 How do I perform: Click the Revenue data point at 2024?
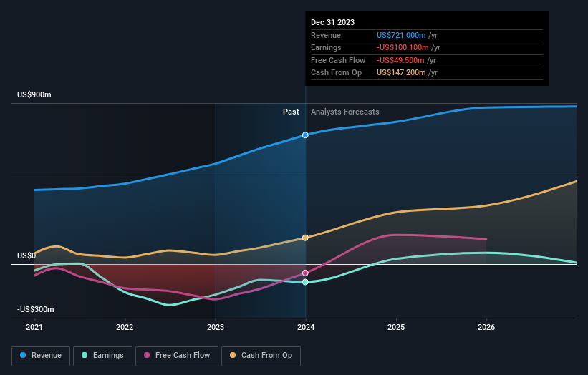pos(305,135)
